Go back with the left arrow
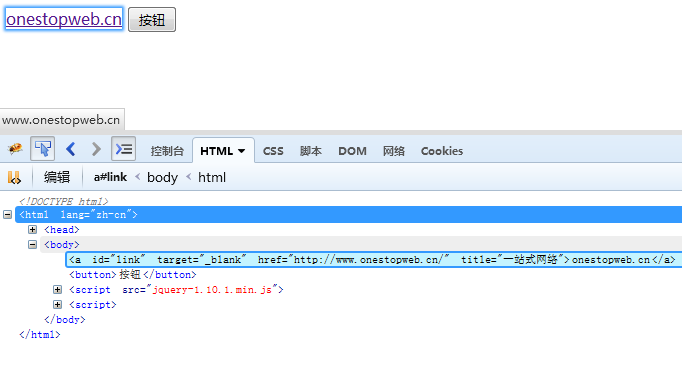682x387 pixels. [71, 149]
